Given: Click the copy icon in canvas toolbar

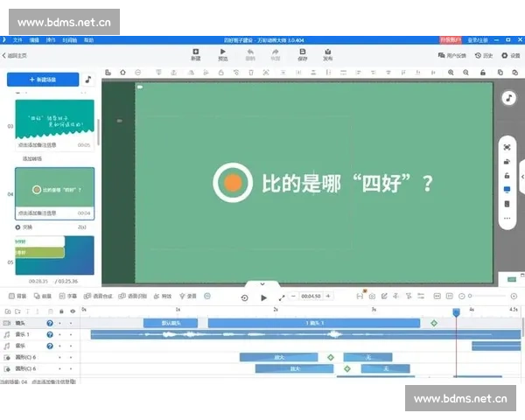Looking at the screenshot, I should pyautogui.click(x=500, y=73).
